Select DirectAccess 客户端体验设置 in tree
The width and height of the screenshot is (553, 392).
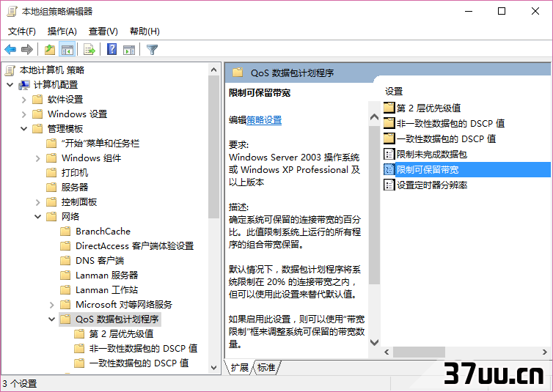point(134,246)
